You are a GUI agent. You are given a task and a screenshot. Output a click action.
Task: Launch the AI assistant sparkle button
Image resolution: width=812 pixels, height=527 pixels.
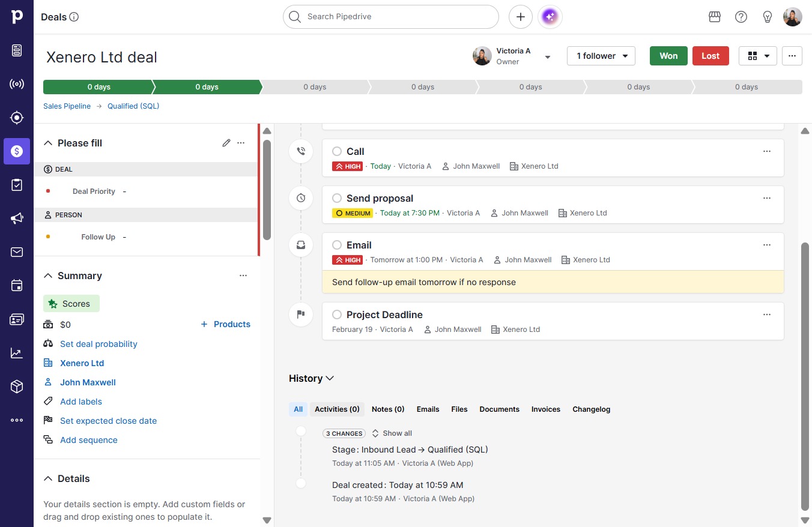(550, 17)
